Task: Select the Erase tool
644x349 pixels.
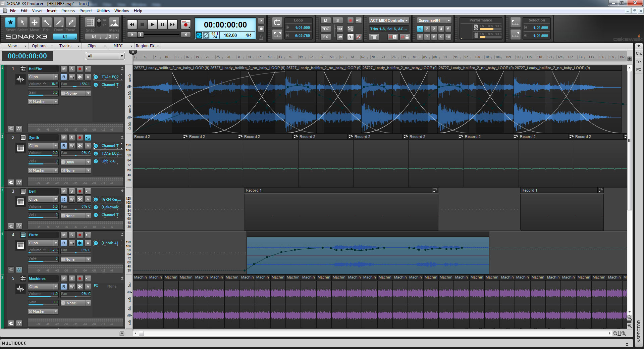Action: pyautogui.click(x=70, y=22)
